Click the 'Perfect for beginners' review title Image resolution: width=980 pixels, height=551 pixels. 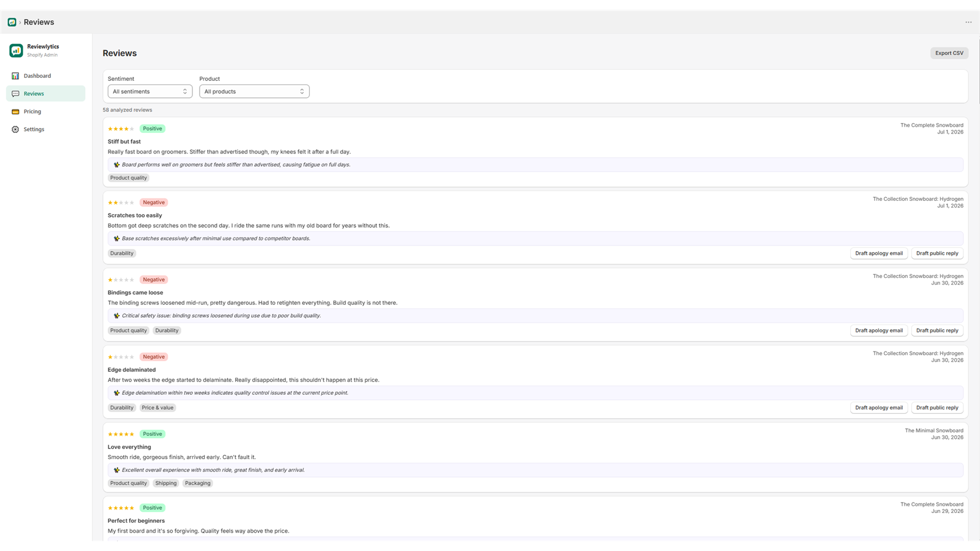(x=136, y=521)
